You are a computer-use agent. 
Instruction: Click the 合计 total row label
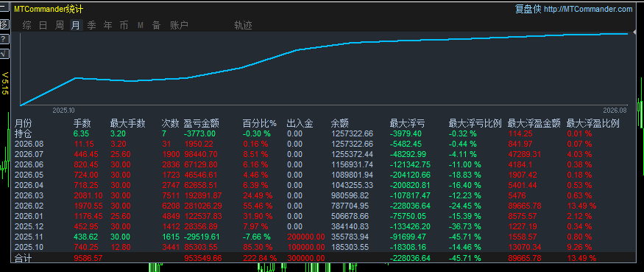pyautogui.click(x=23, y=258)
